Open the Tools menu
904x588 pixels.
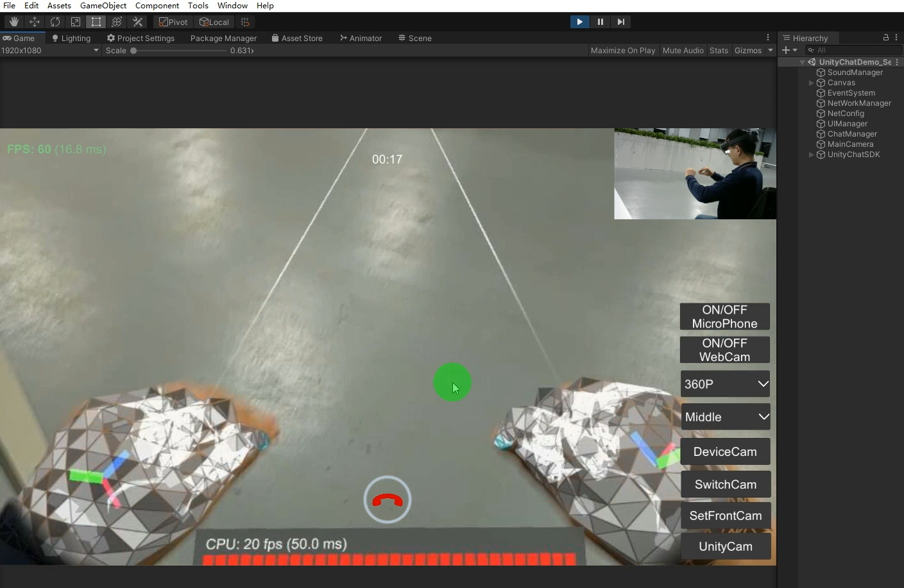point(198,6)
